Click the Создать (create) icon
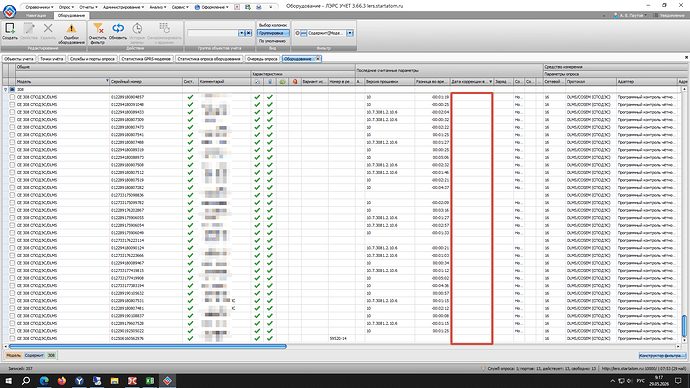Viewport: 690px width, 388px height. [x=10, y=29]
